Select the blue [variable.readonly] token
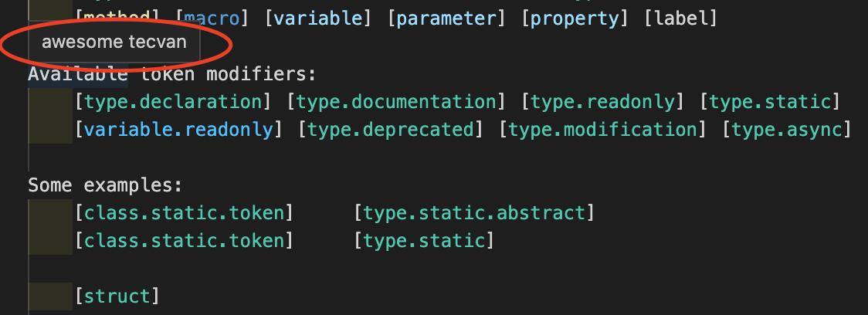868x315 pixels. point(179,129)
